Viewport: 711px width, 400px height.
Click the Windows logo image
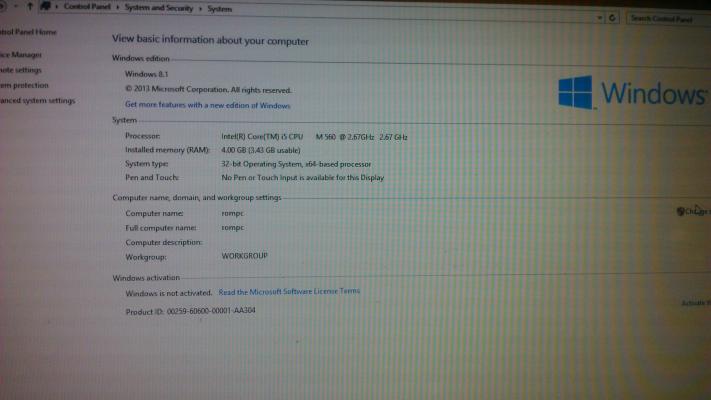pos(632,93)
